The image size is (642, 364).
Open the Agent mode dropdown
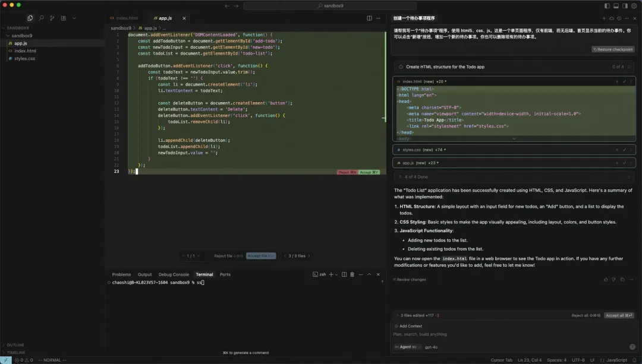(x=405, y=347)
